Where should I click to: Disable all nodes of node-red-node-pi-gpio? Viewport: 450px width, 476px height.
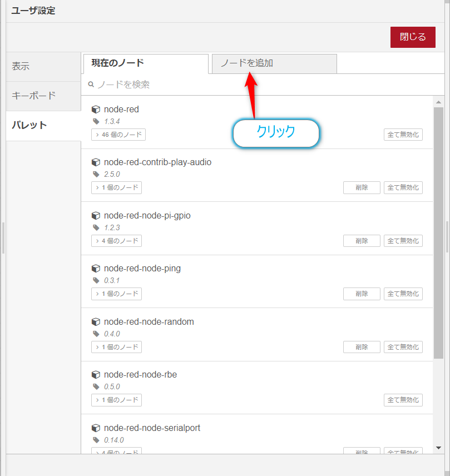(x=403, y=241)
